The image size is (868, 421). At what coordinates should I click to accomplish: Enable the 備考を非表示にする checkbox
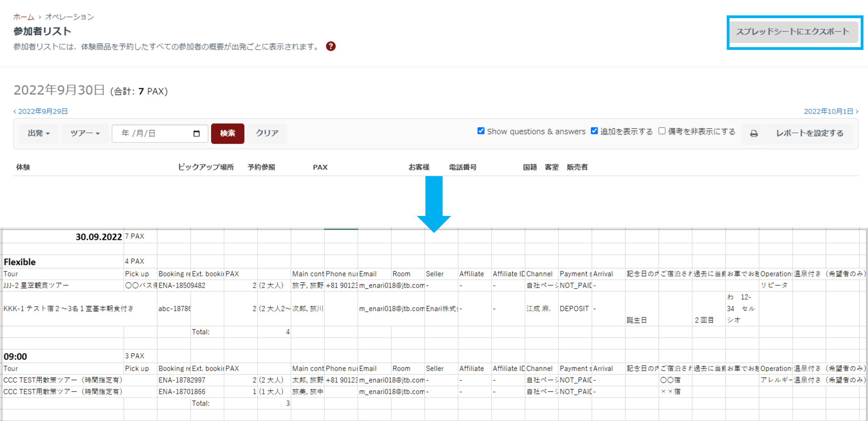pyautogui.click(x=662, y=131)
